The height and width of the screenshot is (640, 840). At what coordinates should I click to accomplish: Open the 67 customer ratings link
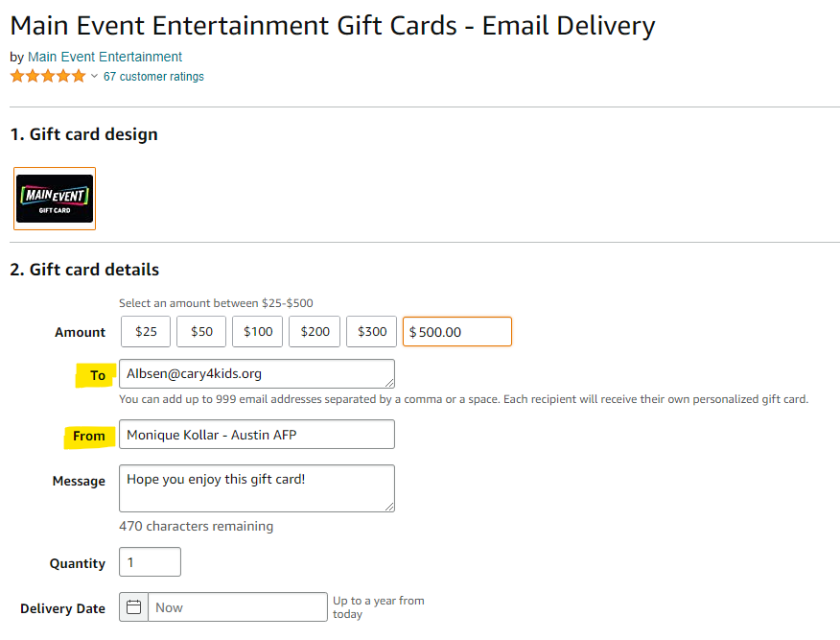(153, 77)
